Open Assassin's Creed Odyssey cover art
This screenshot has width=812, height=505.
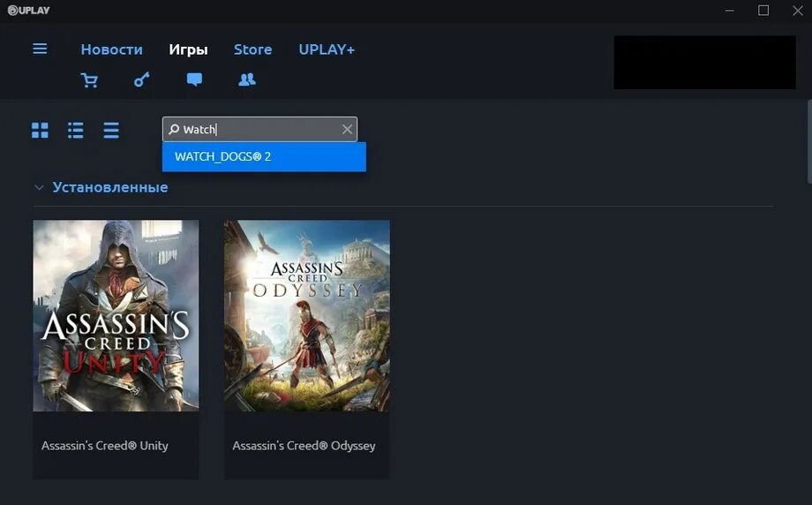[x=307, y=316]
